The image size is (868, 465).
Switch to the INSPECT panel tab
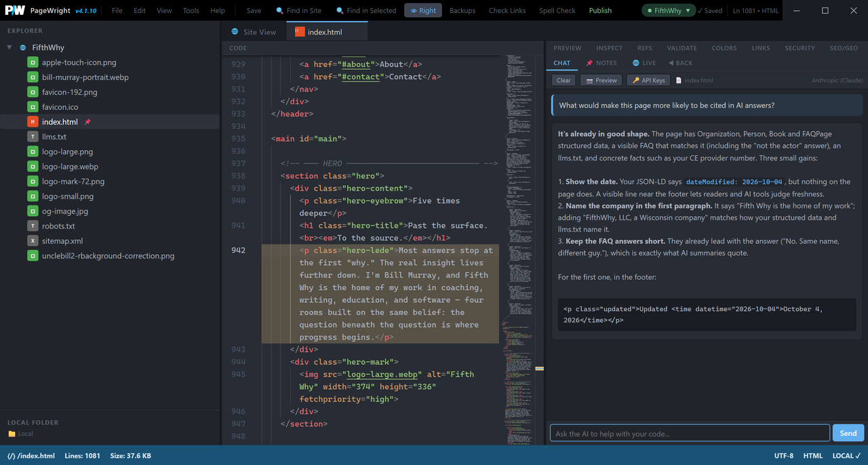pos(610,48)
